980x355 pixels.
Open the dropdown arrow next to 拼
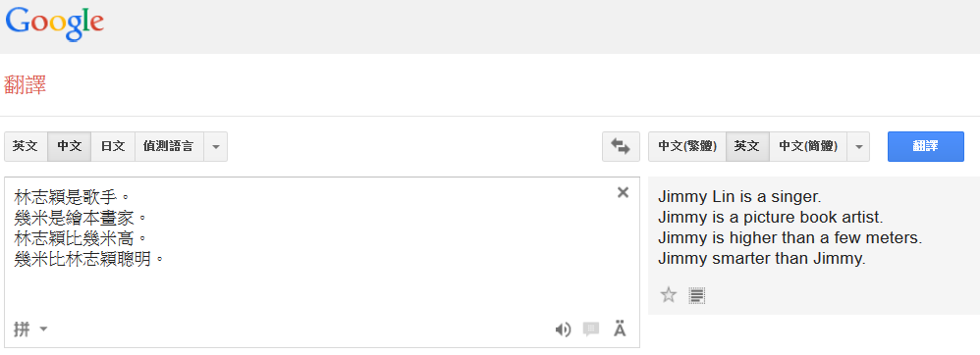(x=43, y=329)
